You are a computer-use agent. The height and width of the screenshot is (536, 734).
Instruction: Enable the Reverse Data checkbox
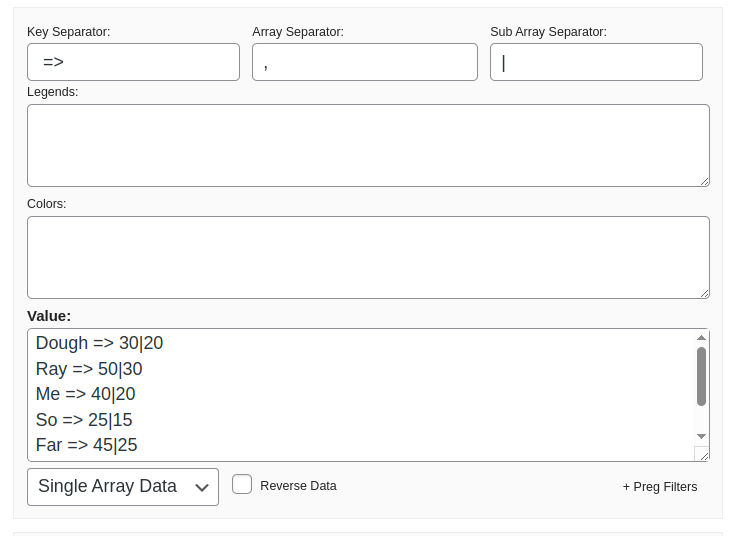(242, 484)
